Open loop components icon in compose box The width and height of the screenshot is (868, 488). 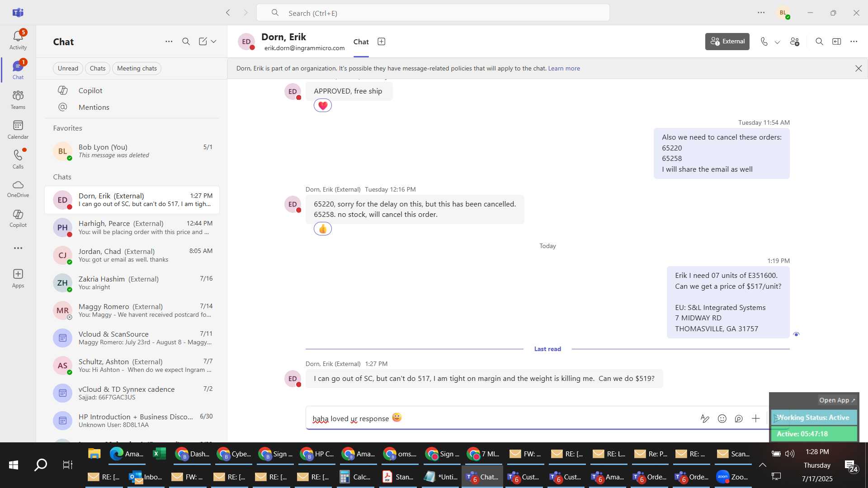[x=739, y=418]
